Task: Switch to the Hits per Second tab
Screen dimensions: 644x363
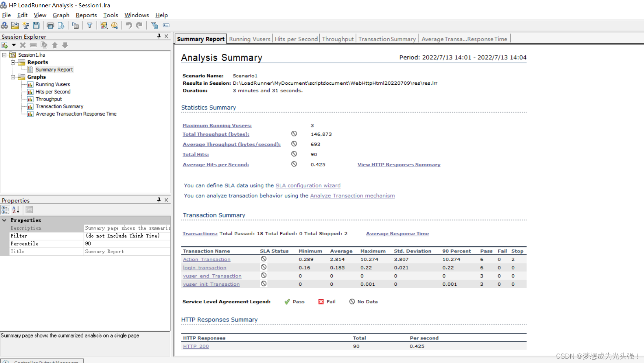Action: point(296,39)
